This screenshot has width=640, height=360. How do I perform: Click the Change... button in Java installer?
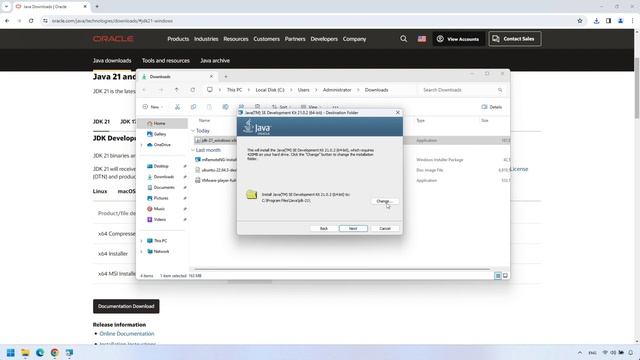coord(384,201)
